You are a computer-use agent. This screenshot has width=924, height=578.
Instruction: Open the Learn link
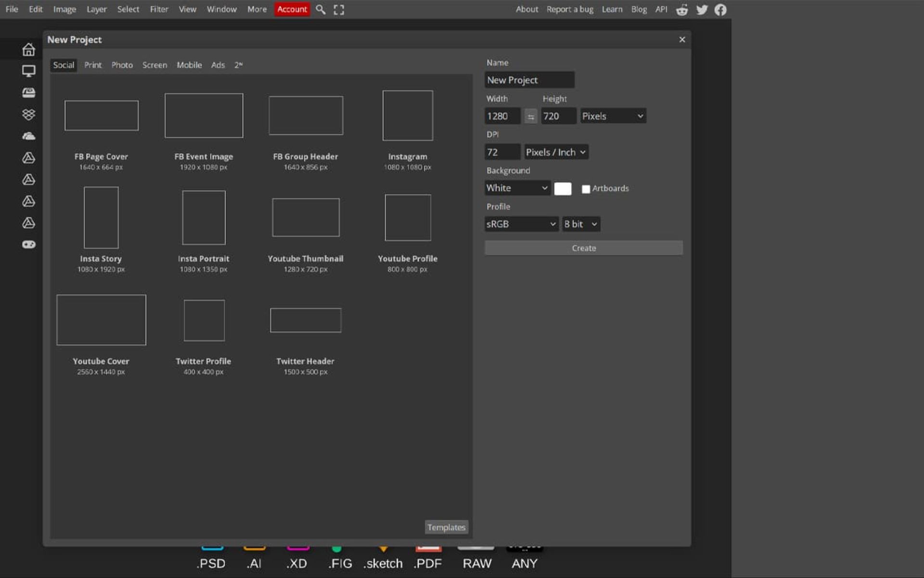pos(612,9)
